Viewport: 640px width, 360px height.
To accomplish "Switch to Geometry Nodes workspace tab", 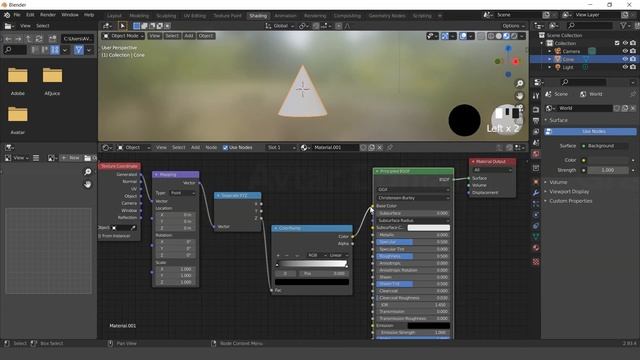I will tap(387, 16).
